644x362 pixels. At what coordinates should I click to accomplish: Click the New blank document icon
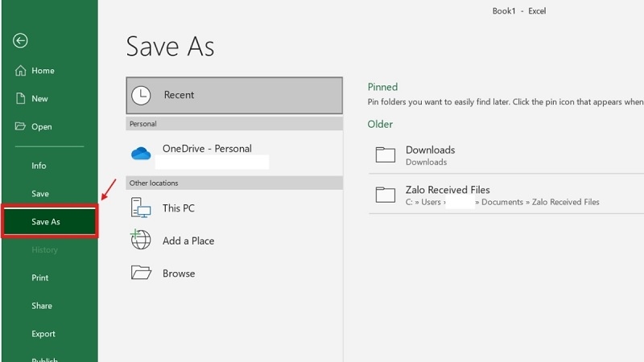(x=21, y=98)
